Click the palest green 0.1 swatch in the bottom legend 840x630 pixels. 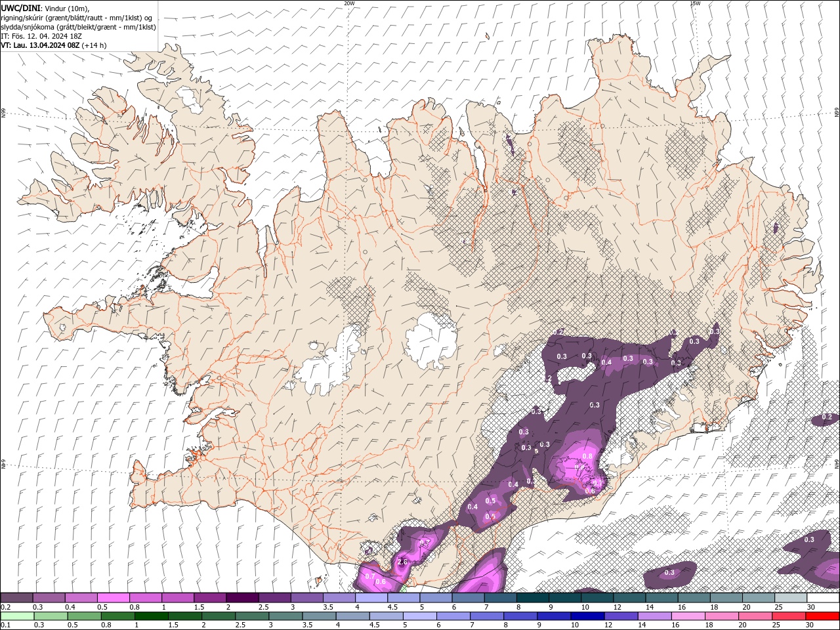(x=17, y=616)
